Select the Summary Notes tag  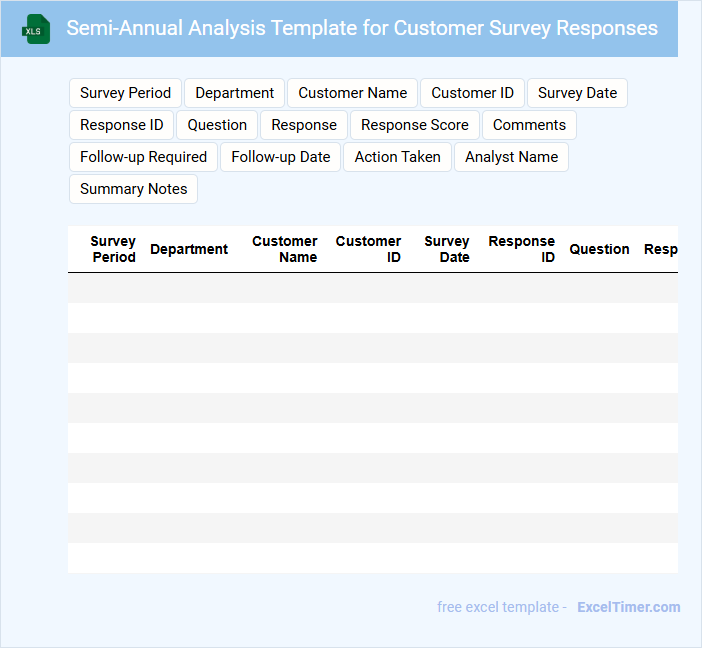(133, 189)
